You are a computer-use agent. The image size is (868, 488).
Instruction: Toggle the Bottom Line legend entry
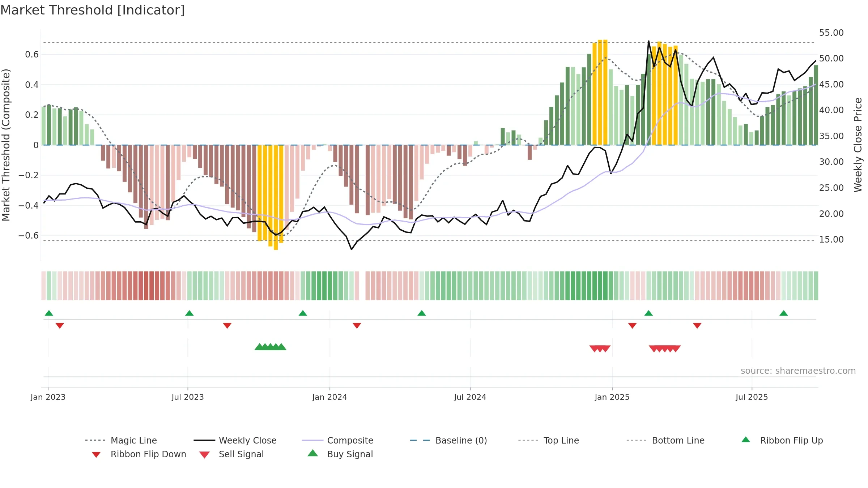point(665,440)
